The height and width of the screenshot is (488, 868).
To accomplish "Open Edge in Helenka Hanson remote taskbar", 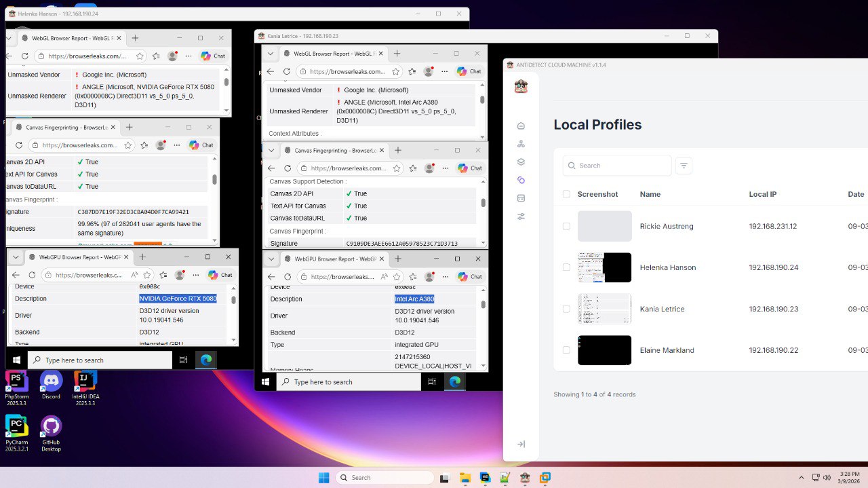I will pyautogui.click(x=206, y=360).
